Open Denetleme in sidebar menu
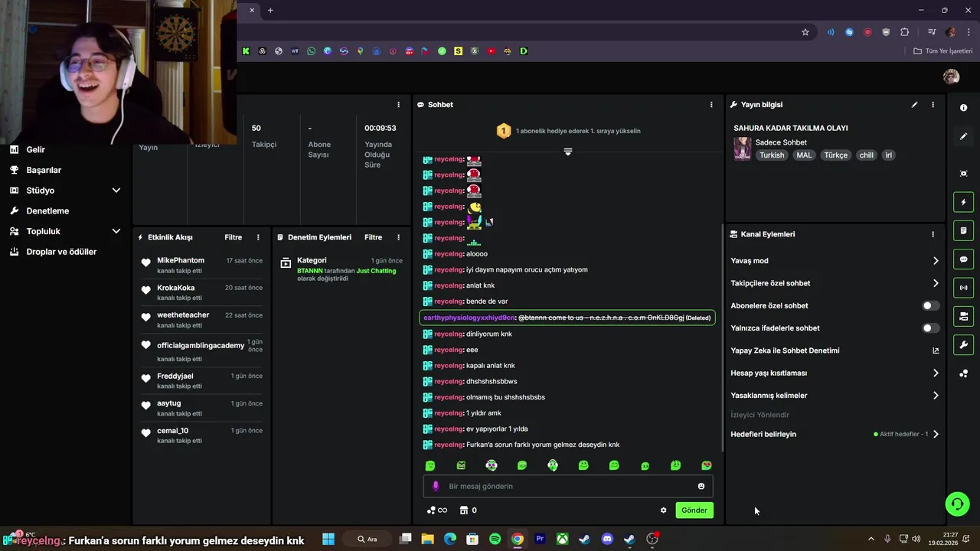 click(x=47, y=211)
